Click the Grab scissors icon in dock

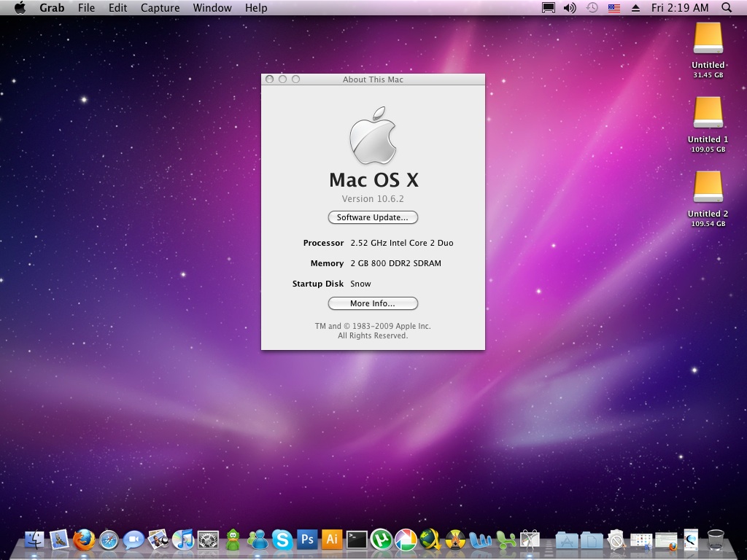coord(530,540)
